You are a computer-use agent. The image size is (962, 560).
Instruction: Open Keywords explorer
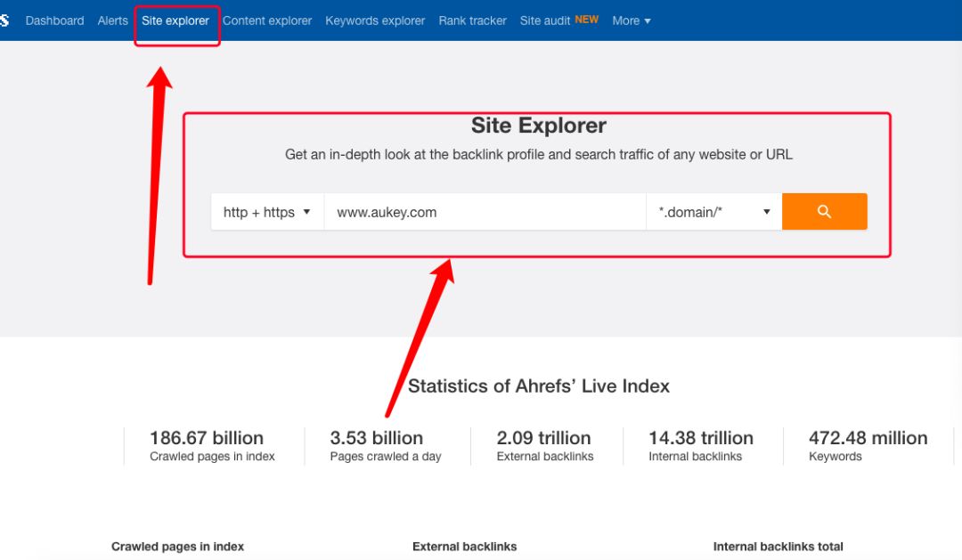point(375,20)
